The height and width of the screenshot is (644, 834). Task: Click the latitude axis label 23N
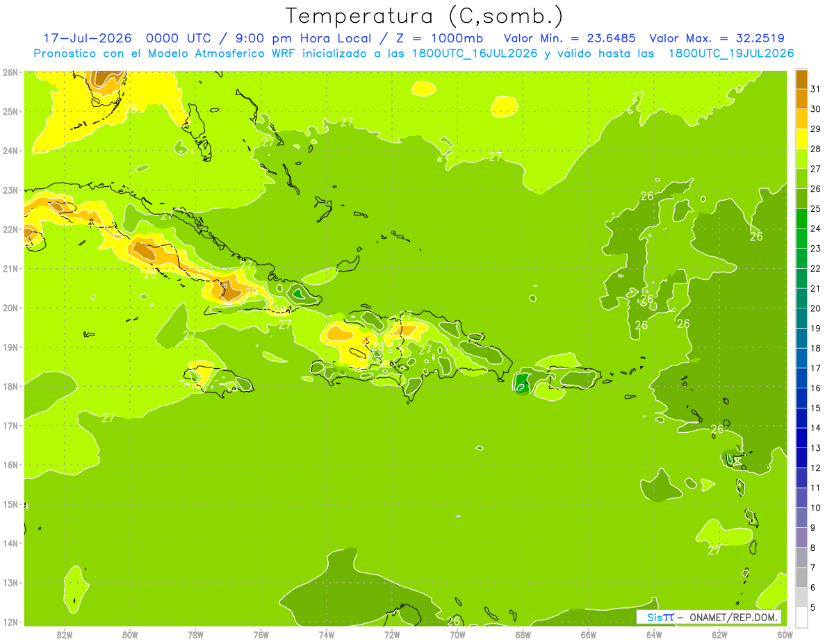10,190
